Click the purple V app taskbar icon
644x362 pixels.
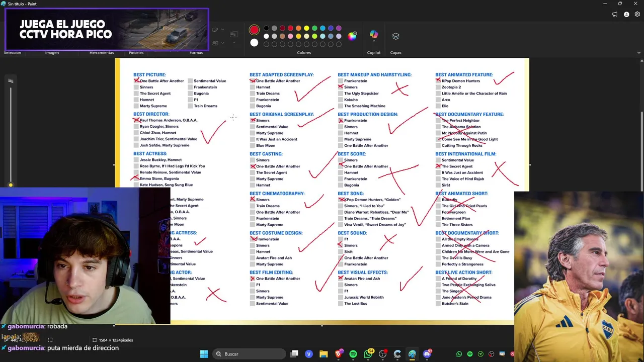coord(309,354)
